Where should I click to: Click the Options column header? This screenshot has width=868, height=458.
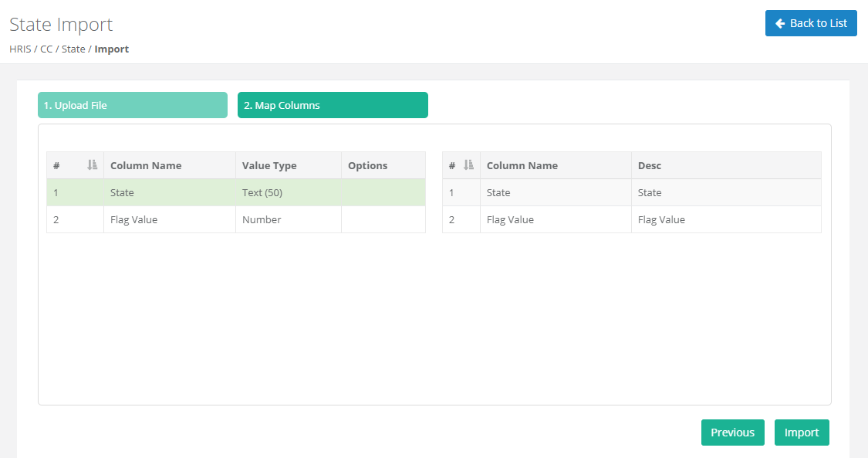(367, 165)
